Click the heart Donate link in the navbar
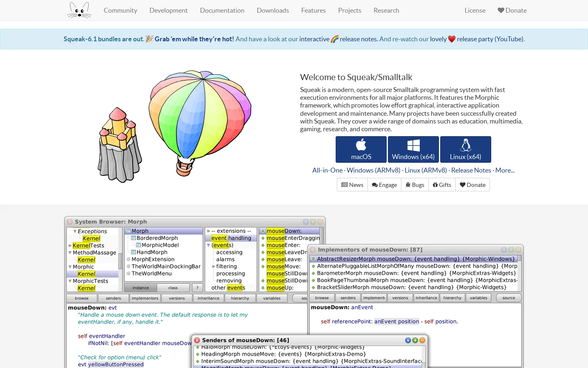 (x=512, y=10)
